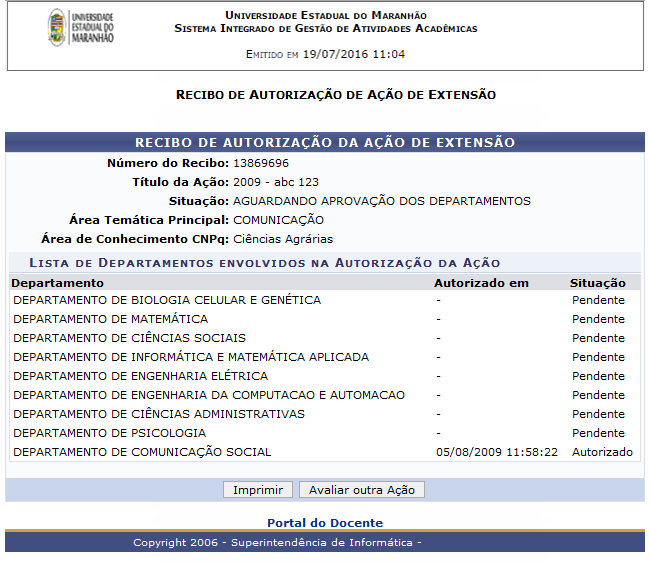The image size is (650, 562).
Task: Select Departamento de Informática e Matemática Aplicada
Action: [x=191, y=357]
